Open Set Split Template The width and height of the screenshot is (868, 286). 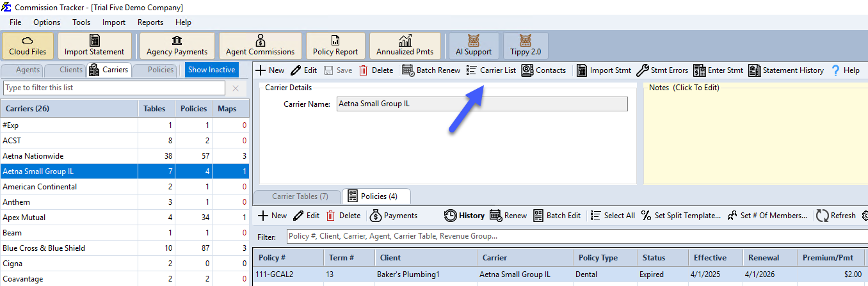pos(681,216)
